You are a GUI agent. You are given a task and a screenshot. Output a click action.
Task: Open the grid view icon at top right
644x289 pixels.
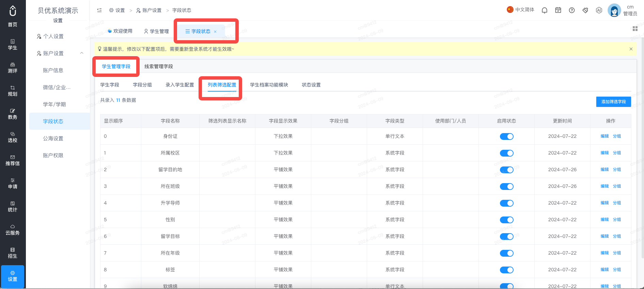coord(635,29)
